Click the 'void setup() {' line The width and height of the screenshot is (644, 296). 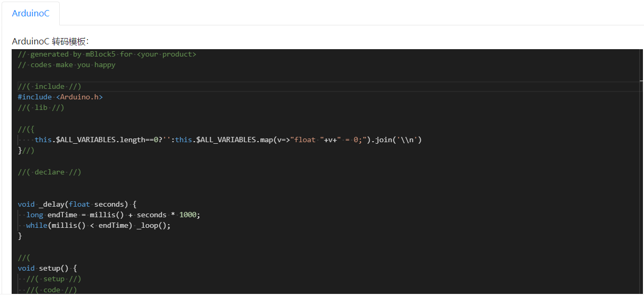coord(48,268)
